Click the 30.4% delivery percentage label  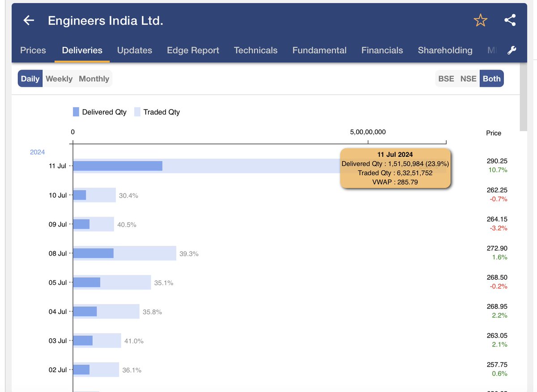pyautogui.click(x=128, y=196)
